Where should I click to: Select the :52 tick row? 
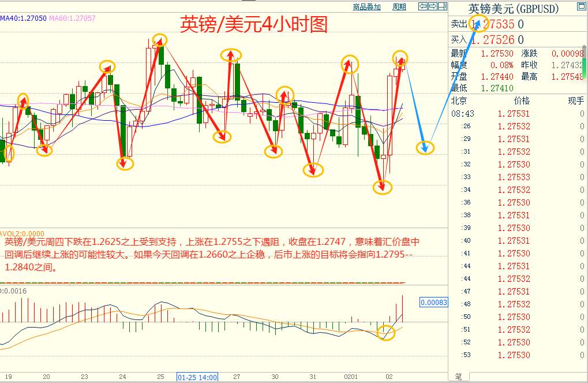coord(518,342)
